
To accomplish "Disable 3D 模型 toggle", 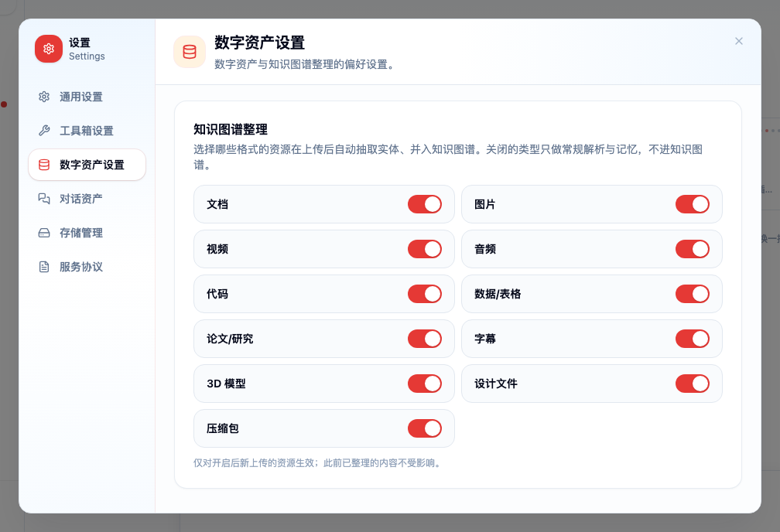I will point(425,384).
